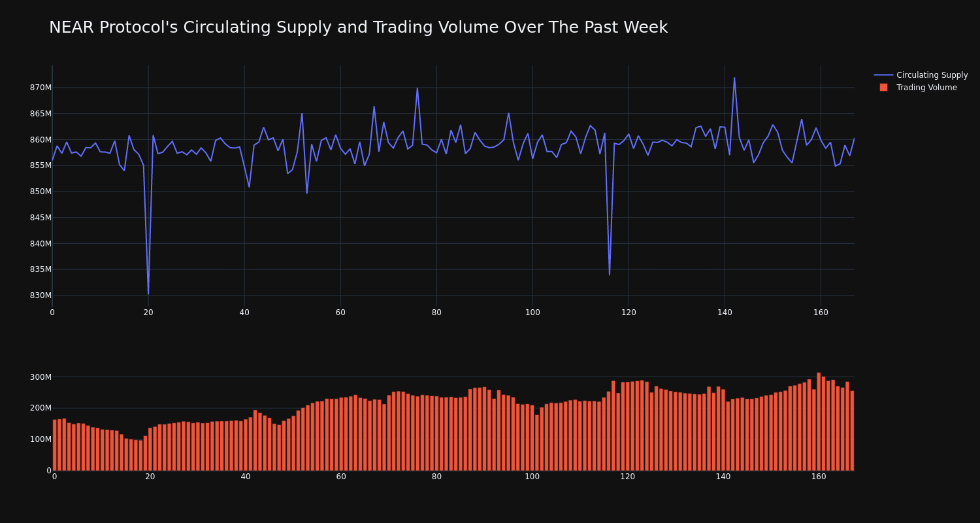Click the 835M y-axis label
Viewport: 980px width, 523px height.
(x=41, y=269)
